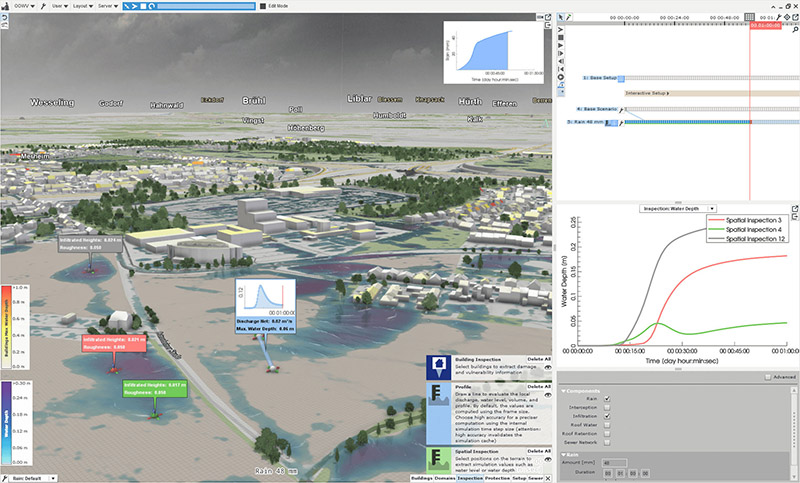The width and height of the screenshot is (800, 483).
Task: Click the timeline stop square control
Action: tap(561, 37)
